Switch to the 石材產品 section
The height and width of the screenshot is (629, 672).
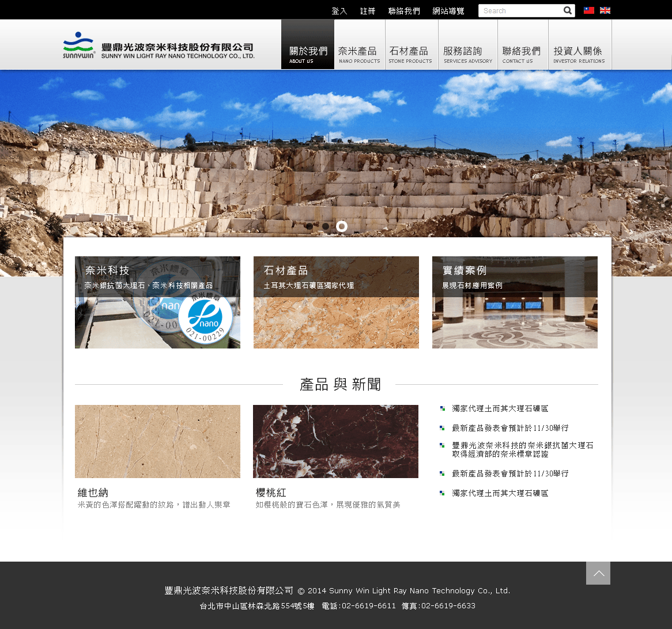pos(411,52)
